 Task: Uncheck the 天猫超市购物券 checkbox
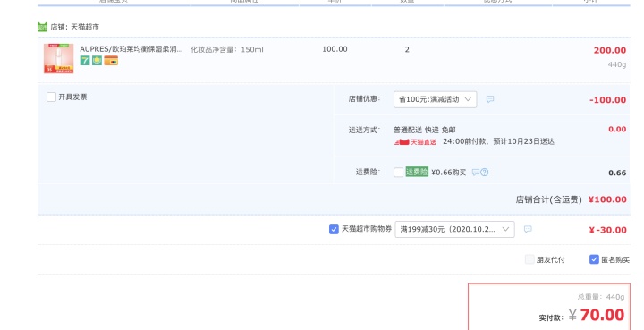tap(334, 230)
